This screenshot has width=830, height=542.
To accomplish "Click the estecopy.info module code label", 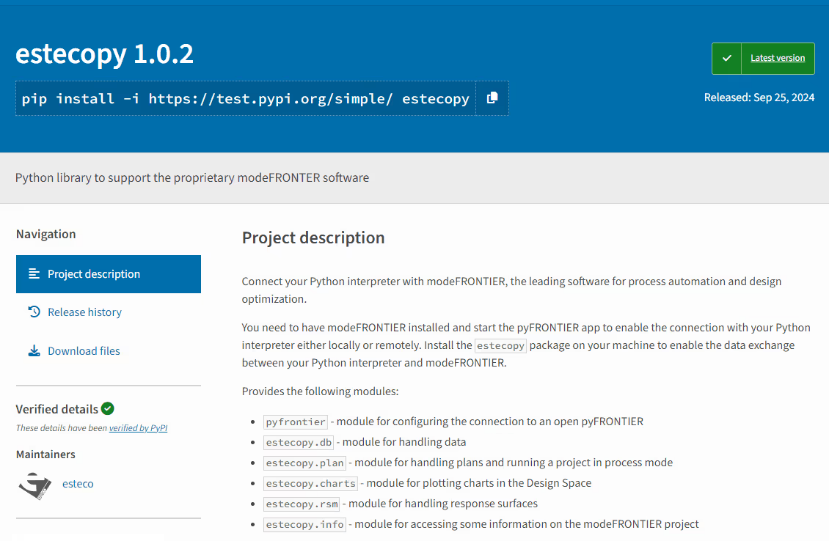I will [x=304, y=525].
